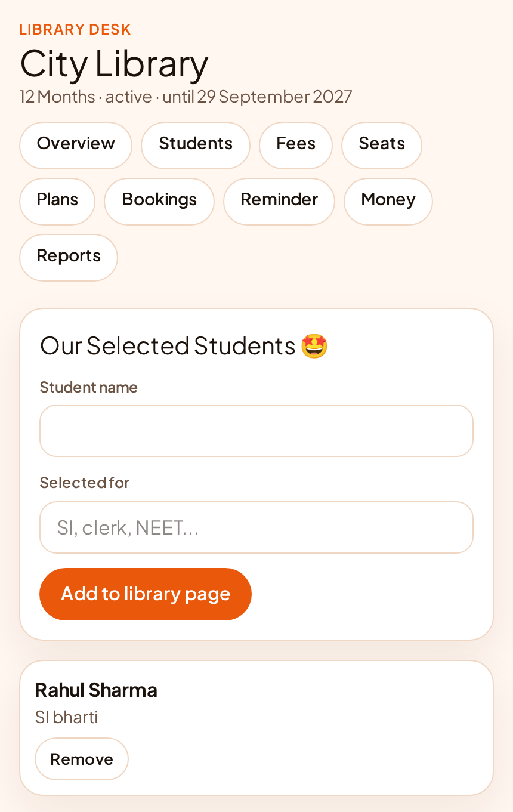Image resolution: width=513 pixels, height=812 pixels.
Task: Click the SI bharti subtitle text
Action: 66,717
